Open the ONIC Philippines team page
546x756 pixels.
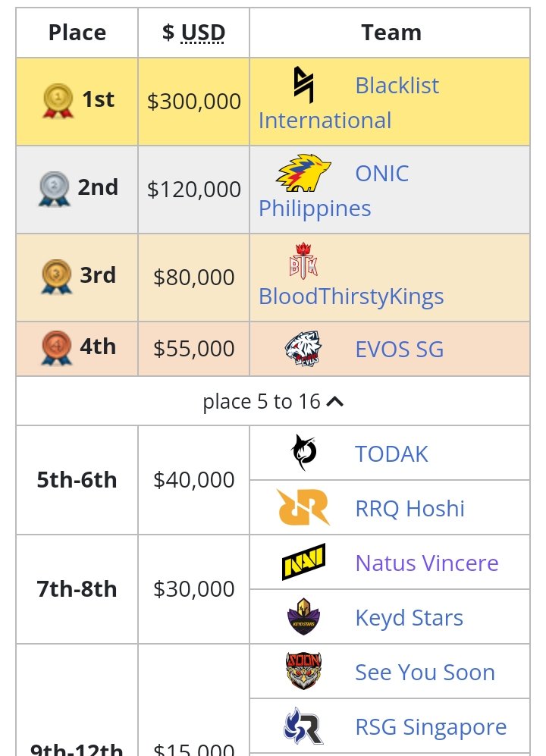tap(381, 174)
